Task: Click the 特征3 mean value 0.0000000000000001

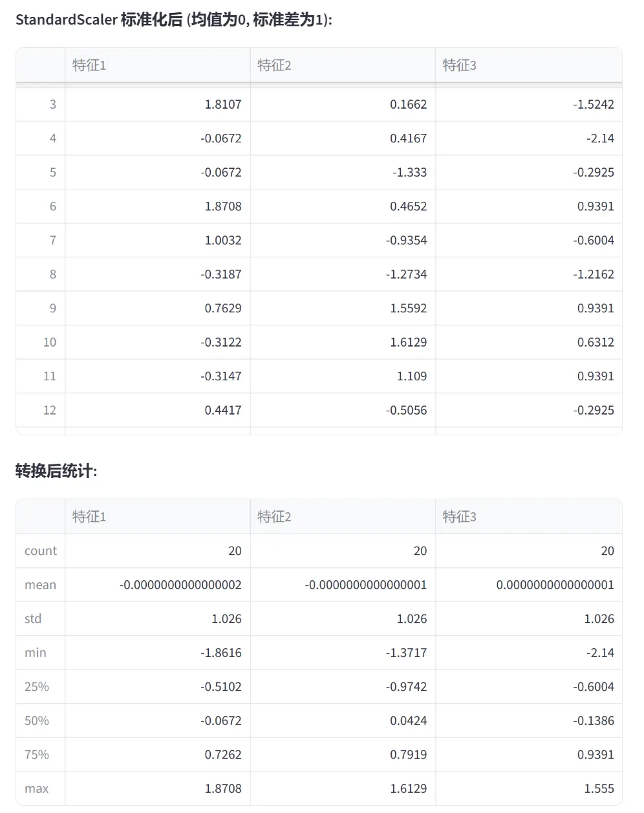Action: point(555,585)
